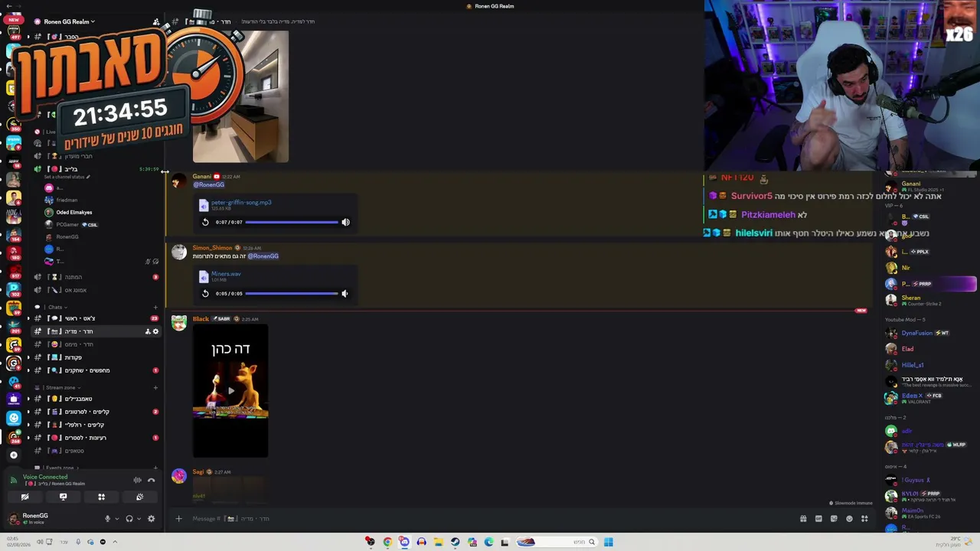Toggle headphone deafen in user panel
Viewport: 980px width, 551px height.
point(129,519)
